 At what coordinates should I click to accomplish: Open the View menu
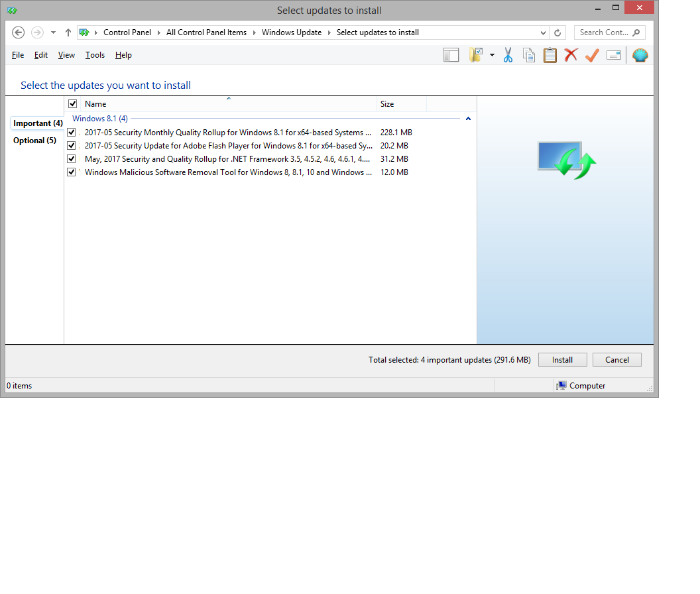[66, 56]
